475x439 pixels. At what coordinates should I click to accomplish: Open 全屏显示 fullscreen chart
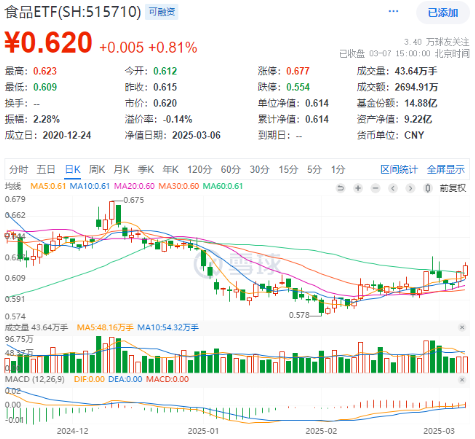446,169
